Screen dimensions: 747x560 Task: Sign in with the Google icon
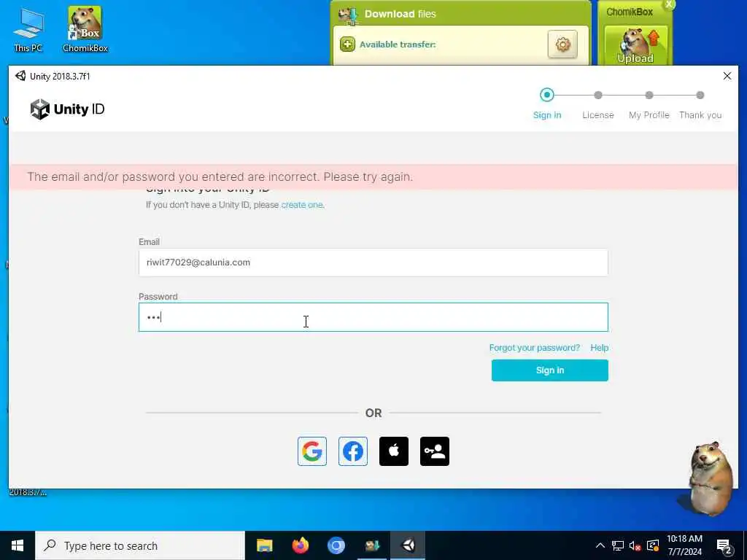tap(312, 451)
